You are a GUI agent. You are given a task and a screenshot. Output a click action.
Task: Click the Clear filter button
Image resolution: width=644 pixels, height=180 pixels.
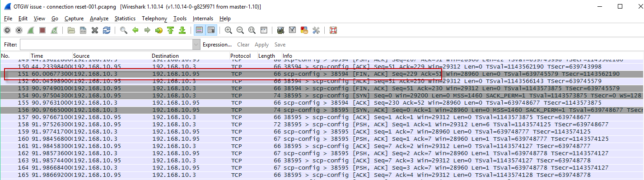coord(243,45)
